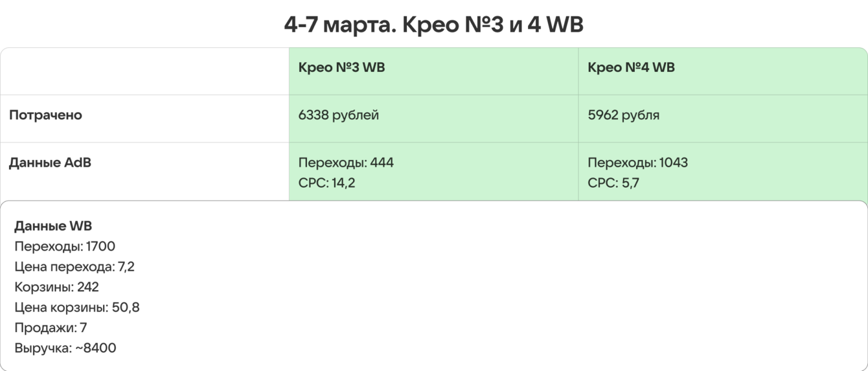Click the 5962 рубля spend cell
Viewport: 868px width, 371px height.
pos(623,115)
